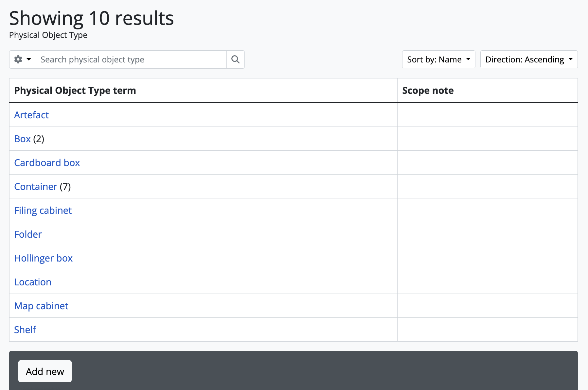The height and width of the screenshot is (390, 588).
Task: Open the Container term link
Action: pyautogui.click(x=36, y=187)
